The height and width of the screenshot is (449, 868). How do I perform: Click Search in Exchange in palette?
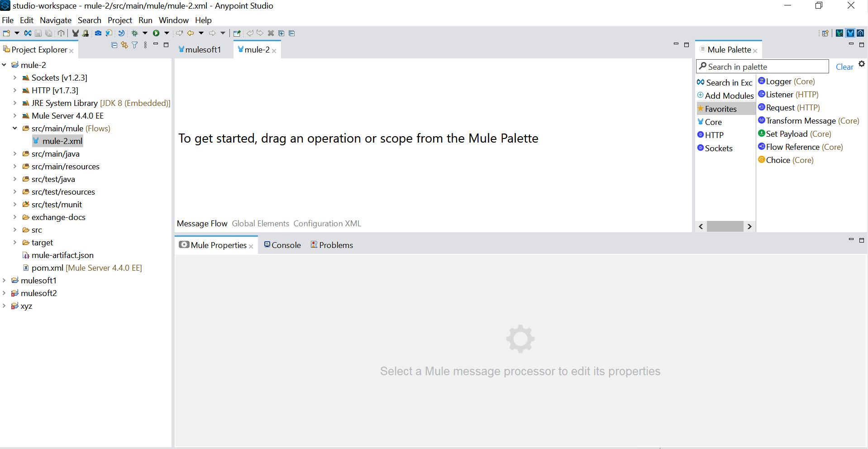(x=725, y=82)
